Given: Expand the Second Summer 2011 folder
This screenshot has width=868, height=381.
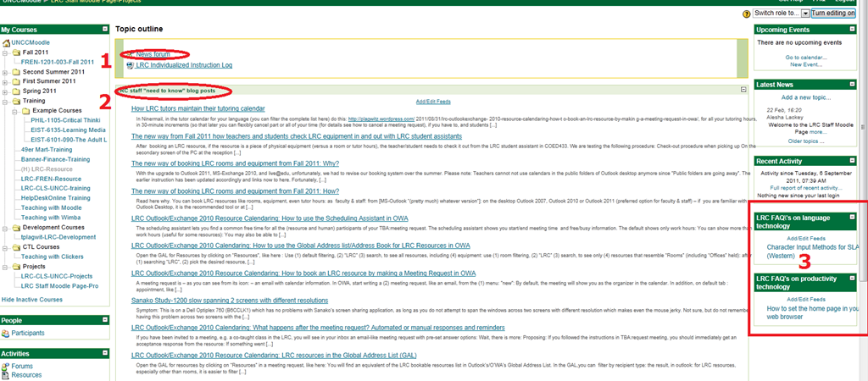Looking at the screenshot, I should (5, 72).
